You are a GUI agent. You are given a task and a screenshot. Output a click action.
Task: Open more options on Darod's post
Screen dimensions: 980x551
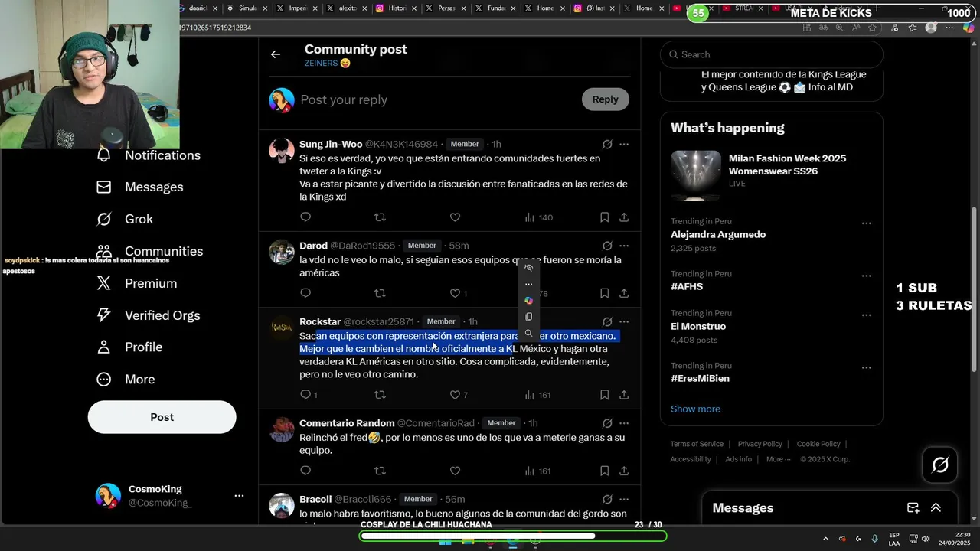click(x=624, y=246)
